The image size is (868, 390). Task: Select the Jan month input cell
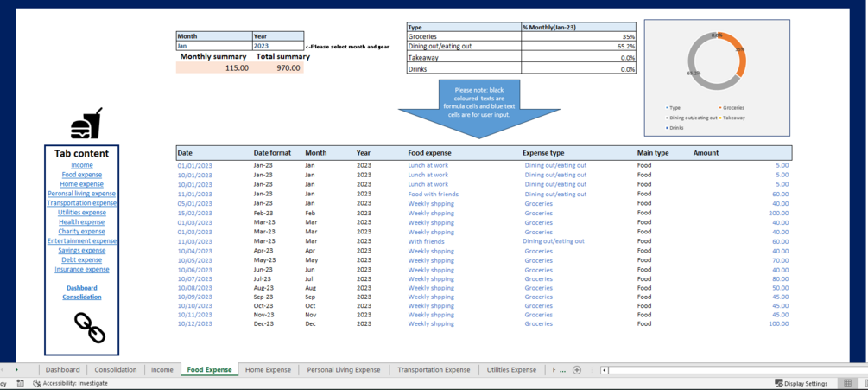[x=214, y=46]
